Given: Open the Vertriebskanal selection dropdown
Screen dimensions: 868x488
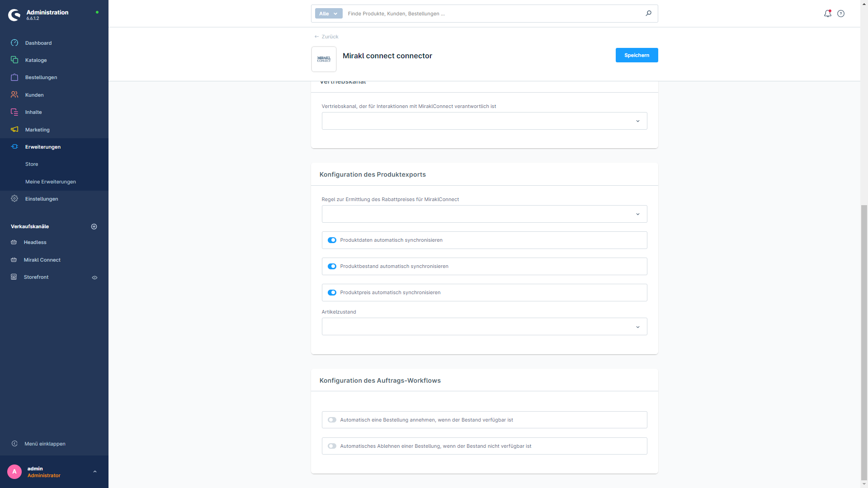Looking at the screenshot, I should 484,121.
